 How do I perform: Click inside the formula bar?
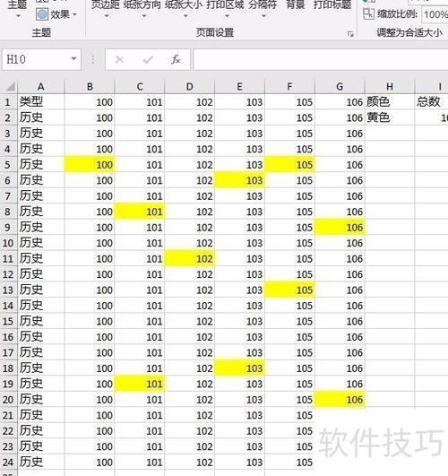pyautogui.click(x=320, y=59)
